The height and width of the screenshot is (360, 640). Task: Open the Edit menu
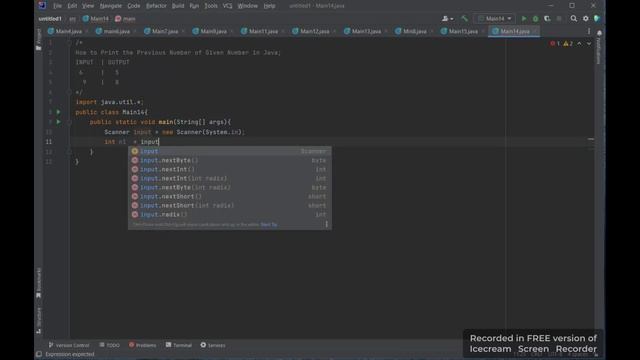tap(72, 6)
